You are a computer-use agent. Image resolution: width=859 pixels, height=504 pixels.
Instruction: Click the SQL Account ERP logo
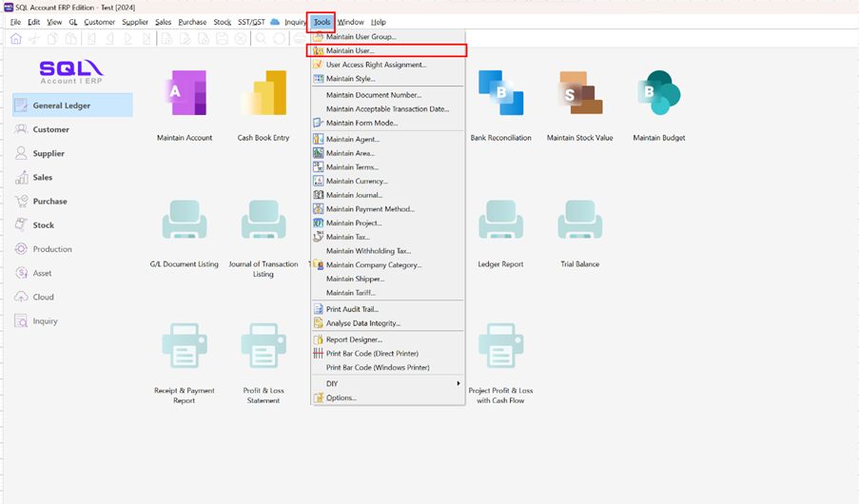click(71, 70)
